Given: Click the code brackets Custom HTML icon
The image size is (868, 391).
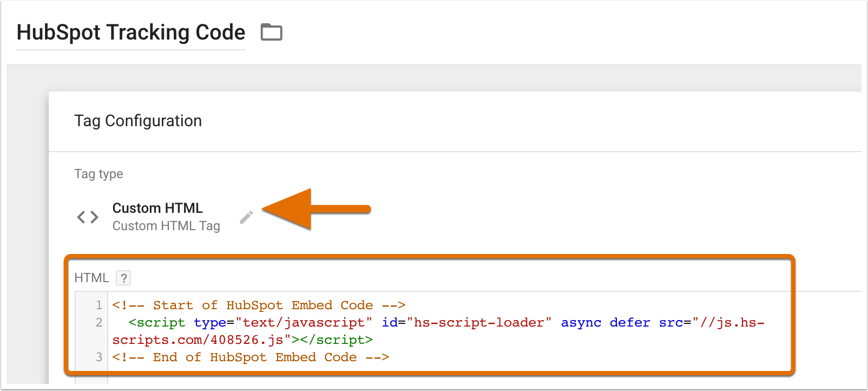Looking at the screenshot, I should click(x=88, y=217).
